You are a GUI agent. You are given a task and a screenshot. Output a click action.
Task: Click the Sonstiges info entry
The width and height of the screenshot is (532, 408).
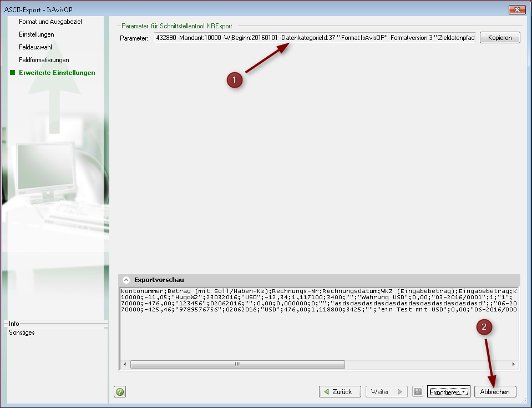click(x=22, y=333)
